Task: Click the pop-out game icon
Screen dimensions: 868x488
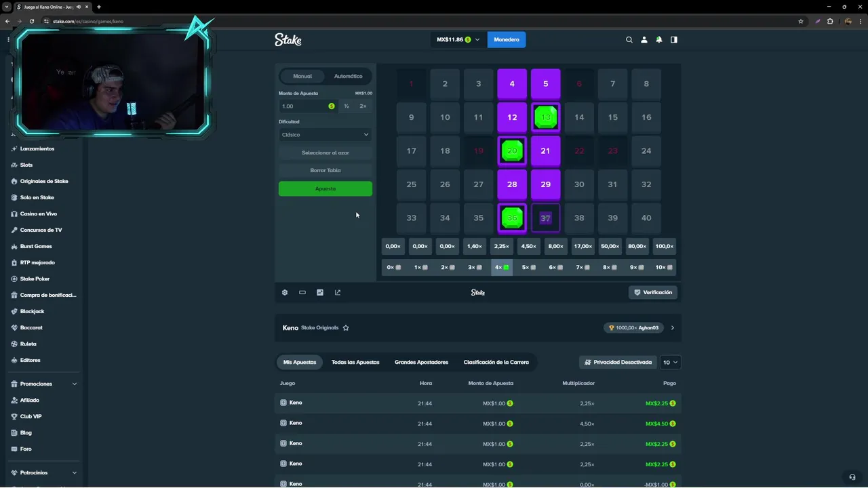Action: pyautogui.click(x=338, y=292)
